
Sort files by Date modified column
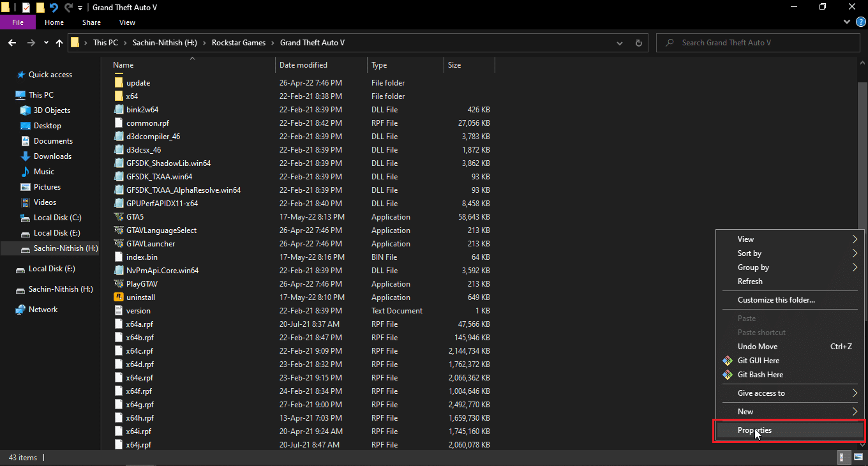[x=303, y=65]
